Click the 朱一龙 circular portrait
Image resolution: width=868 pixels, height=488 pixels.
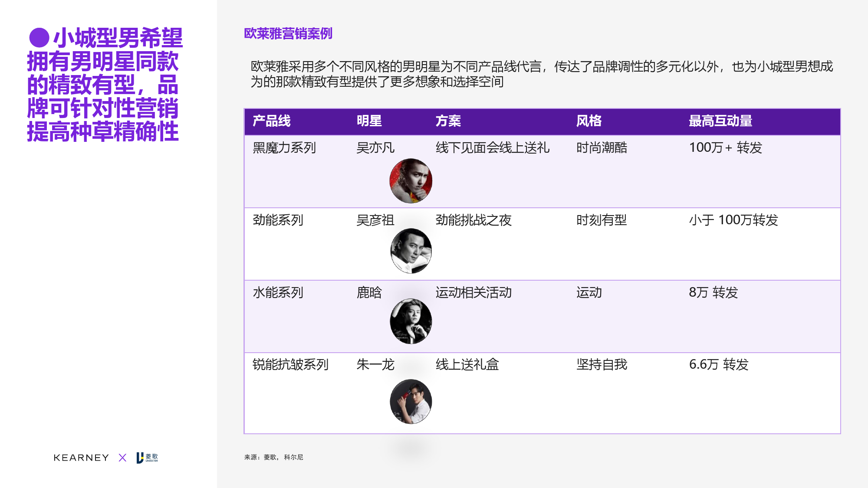[x=411, y=401]
